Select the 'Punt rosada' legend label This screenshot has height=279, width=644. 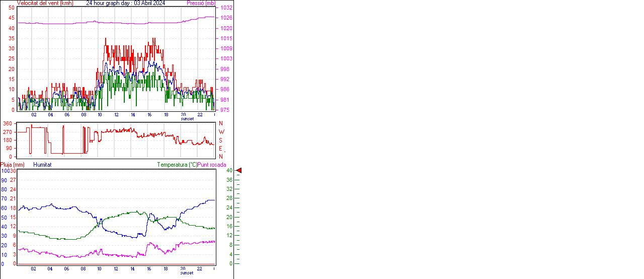coord(212,165)
